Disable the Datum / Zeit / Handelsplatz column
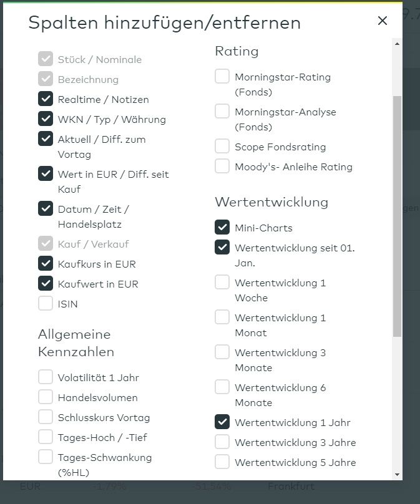 pos(46,208)
